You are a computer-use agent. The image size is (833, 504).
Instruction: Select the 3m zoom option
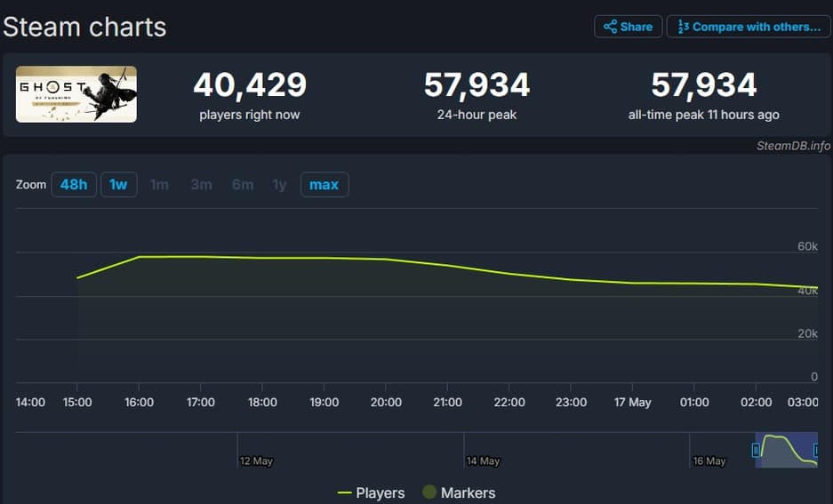click(x=201, y=184)
